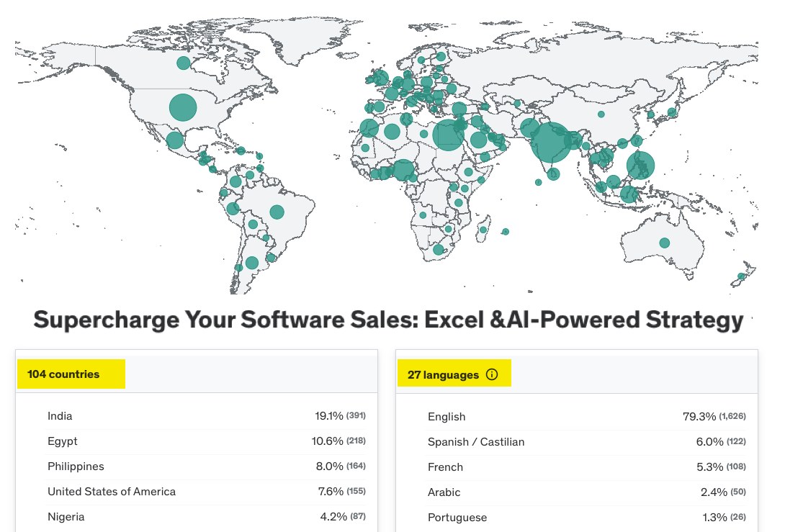Viewport: 785px width, 532px height.
Task: Click the 104 countries highlighted label
Action: [x=71, y=374]
